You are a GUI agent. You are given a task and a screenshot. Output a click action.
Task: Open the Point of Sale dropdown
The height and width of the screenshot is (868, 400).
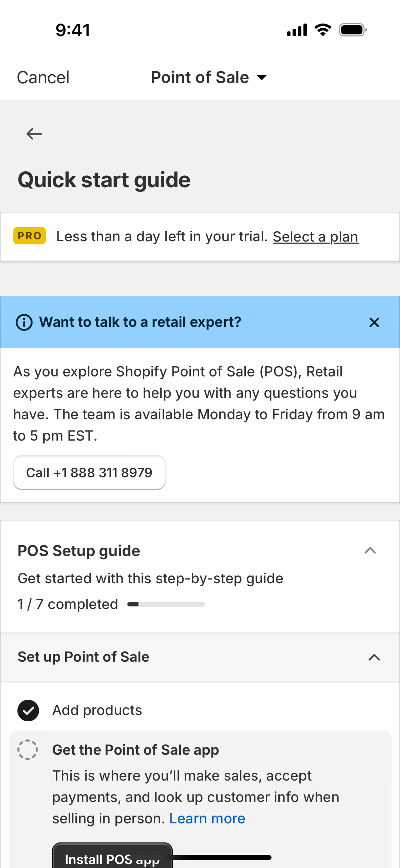[209, 78]
